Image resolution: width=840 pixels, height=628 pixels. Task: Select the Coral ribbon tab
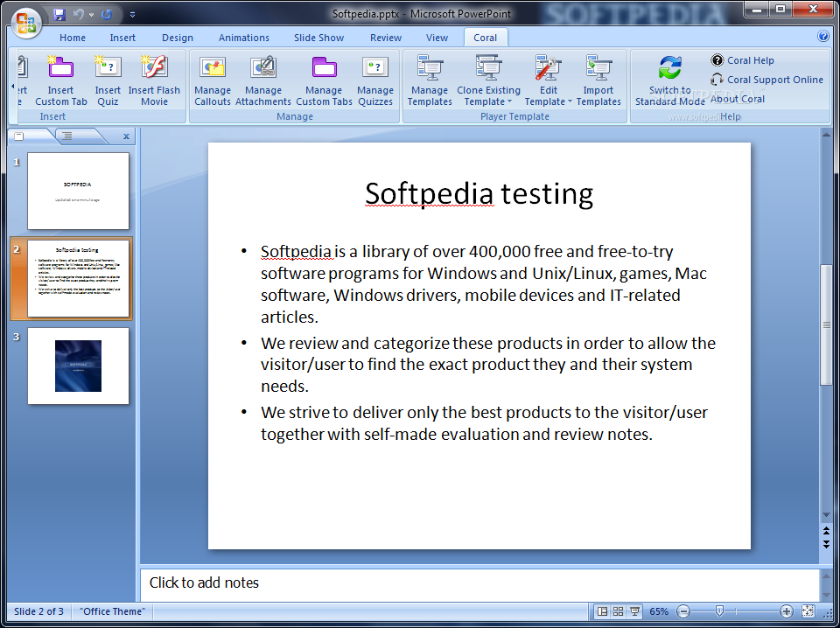[485, 38]
